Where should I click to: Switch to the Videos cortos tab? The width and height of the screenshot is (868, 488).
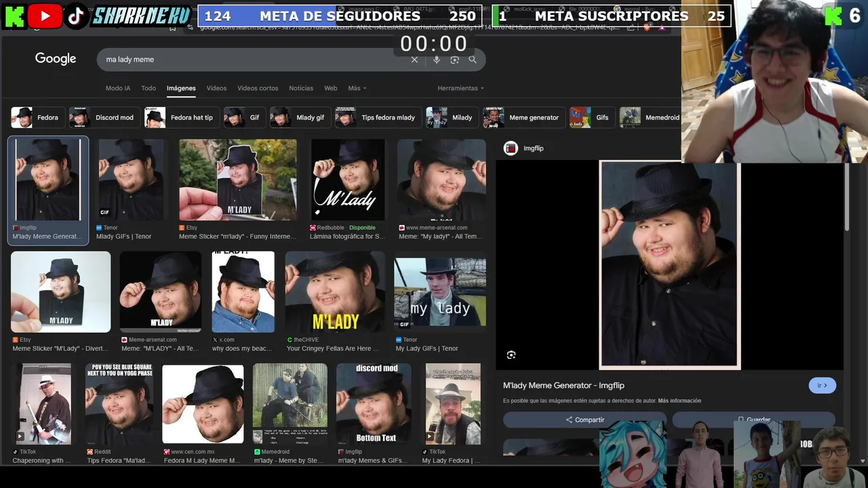pos(258,88)
